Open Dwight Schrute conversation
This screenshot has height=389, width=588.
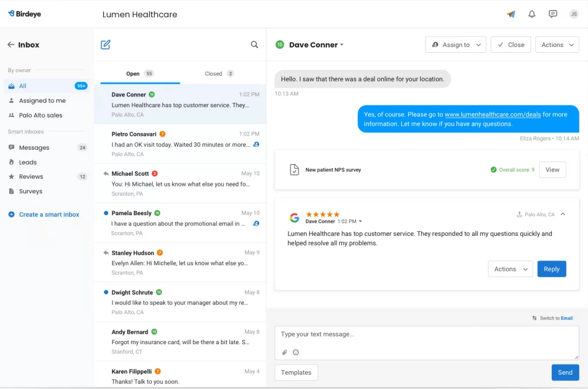coord(180,302)
